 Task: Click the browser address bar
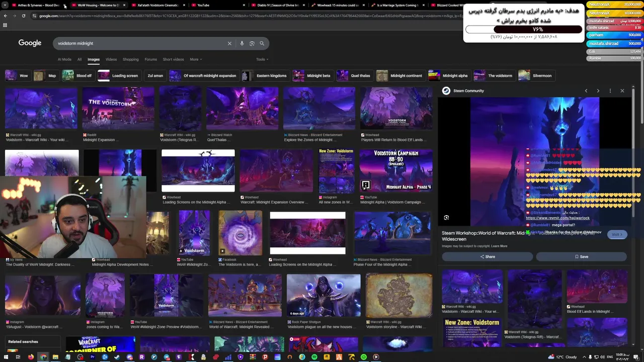point(247,16)
